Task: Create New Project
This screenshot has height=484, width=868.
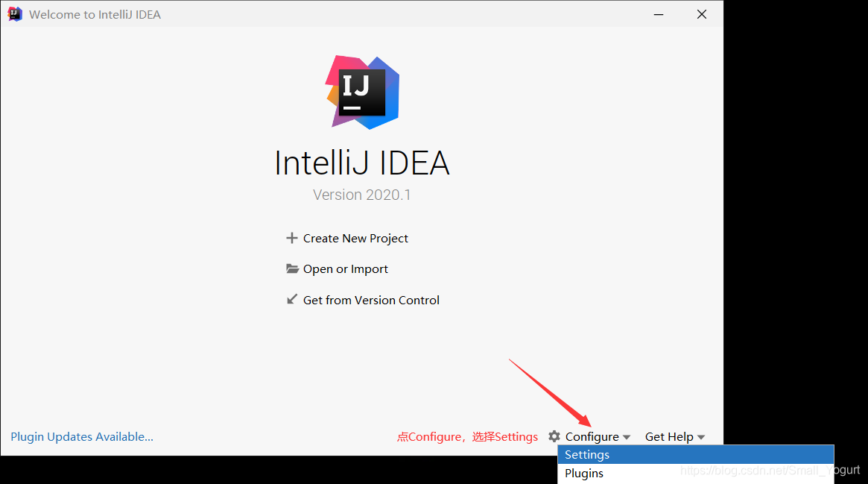Action: pos(355,238)
